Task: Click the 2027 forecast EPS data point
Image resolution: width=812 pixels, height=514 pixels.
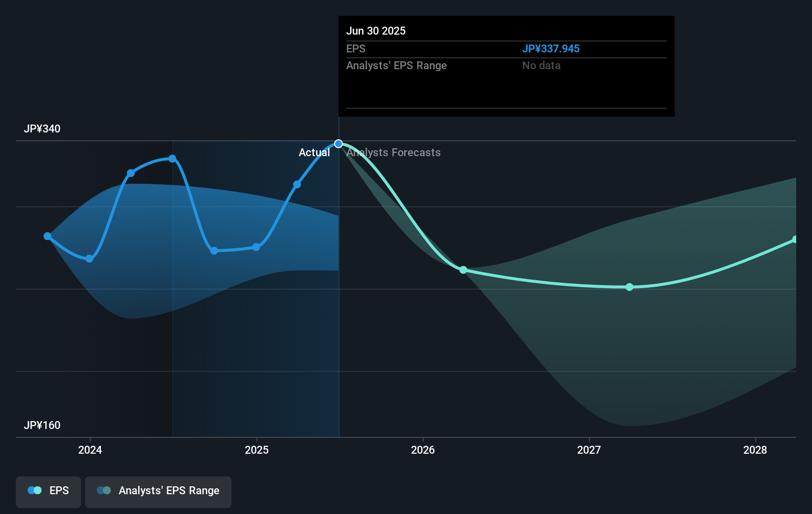Action: [x=630, y=287]
